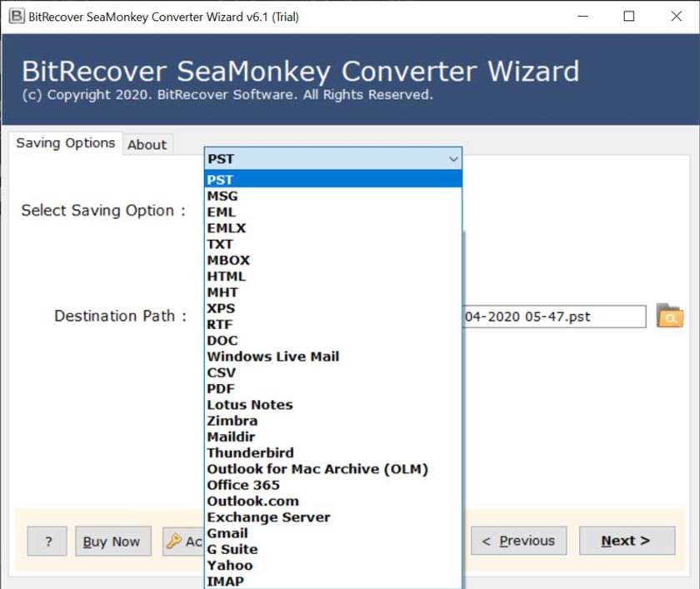Screen dimensions: 700x589
Task: Select Exchange Server from the list
Action: tap(333, 517)
